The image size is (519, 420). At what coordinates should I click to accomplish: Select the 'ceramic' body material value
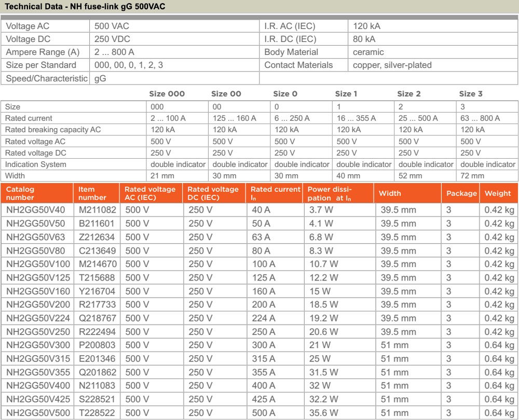pos(368,52)
